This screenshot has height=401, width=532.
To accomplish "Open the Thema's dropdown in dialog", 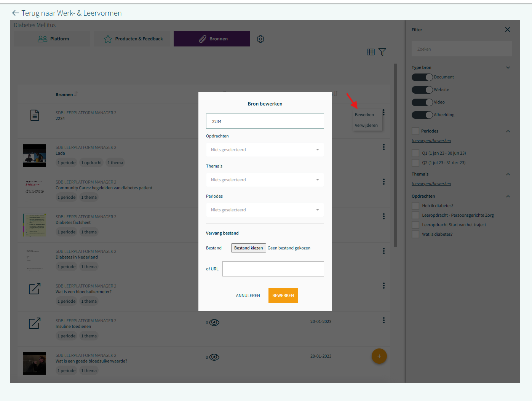I will click(x=265, y=180).
